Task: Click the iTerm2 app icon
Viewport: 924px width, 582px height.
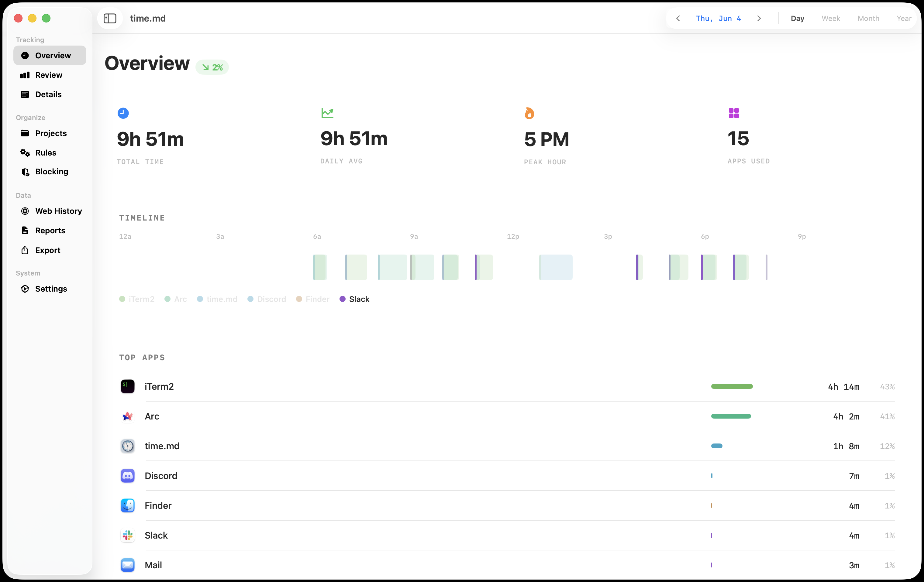Action: pos(127,386)
